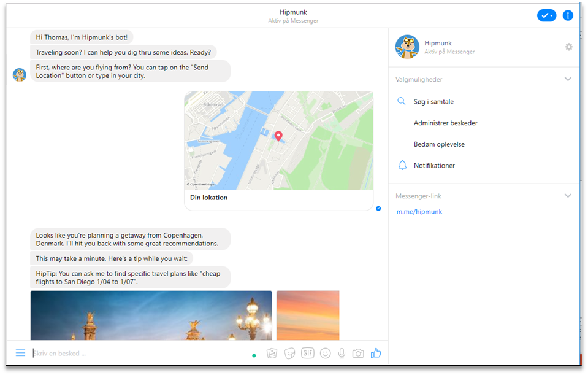Collapse the Messenger-link section
The width and height of the screenshot is (588, 375).
[x=568, y=196]
